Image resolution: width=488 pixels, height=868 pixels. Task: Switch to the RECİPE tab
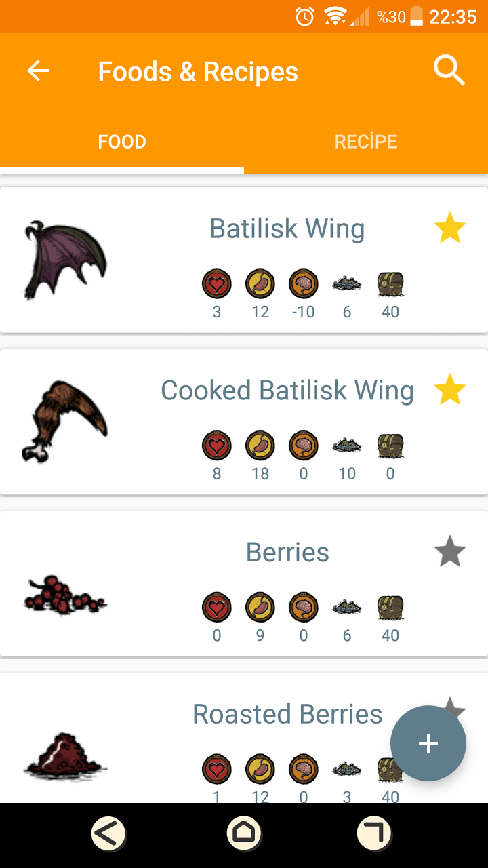pos(366,142)
